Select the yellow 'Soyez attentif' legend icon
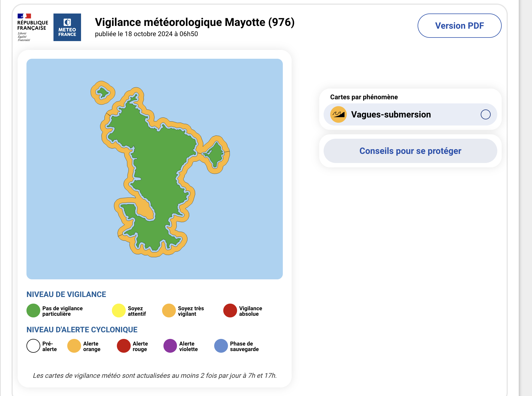This screenshot has height=396, width=532. (119, 311)
